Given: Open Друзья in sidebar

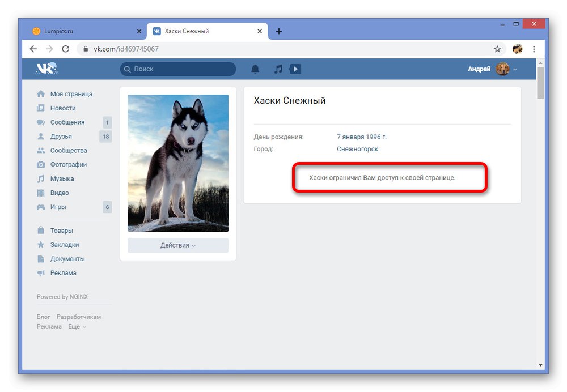Looking at the screenshot, I should click(x=61, y=136).
